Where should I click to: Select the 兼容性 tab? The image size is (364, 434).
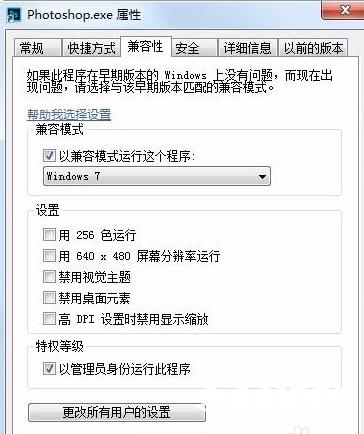click(145, 46)
